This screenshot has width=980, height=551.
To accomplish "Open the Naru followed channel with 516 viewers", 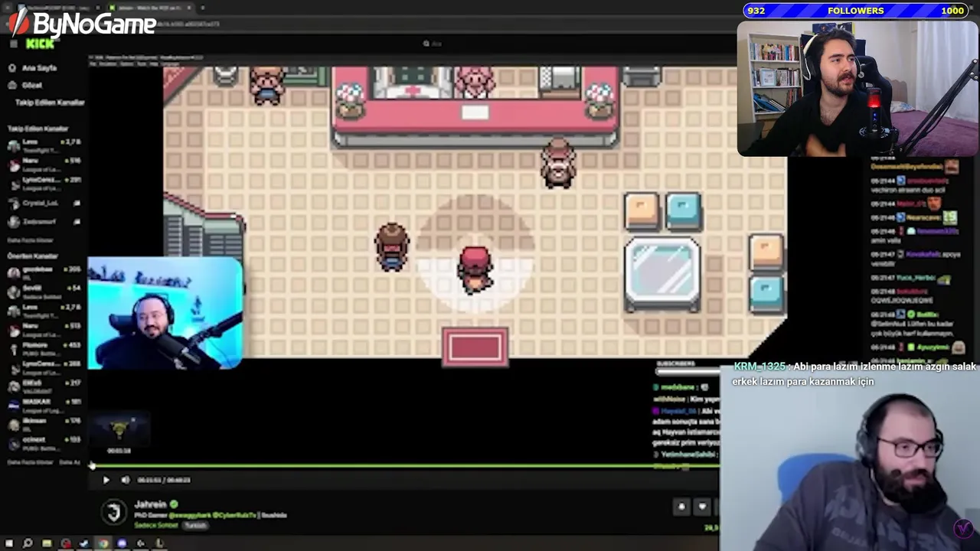I will (x=44, y=164).
